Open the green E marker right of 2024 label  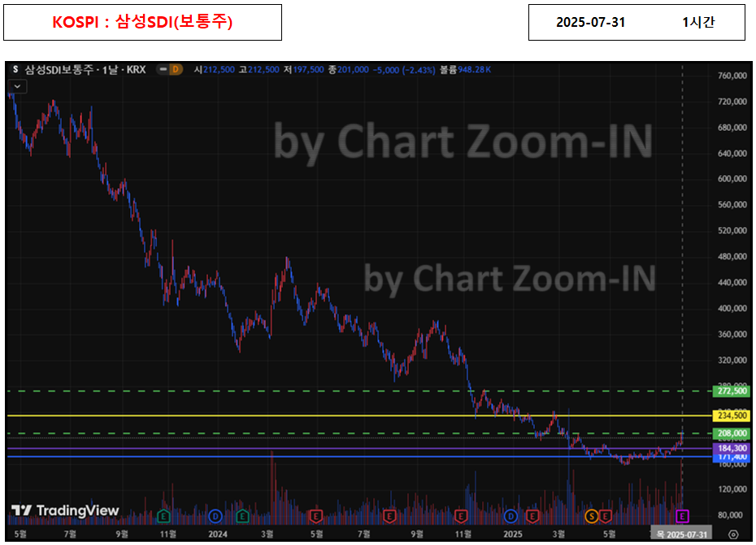(242, 517)
